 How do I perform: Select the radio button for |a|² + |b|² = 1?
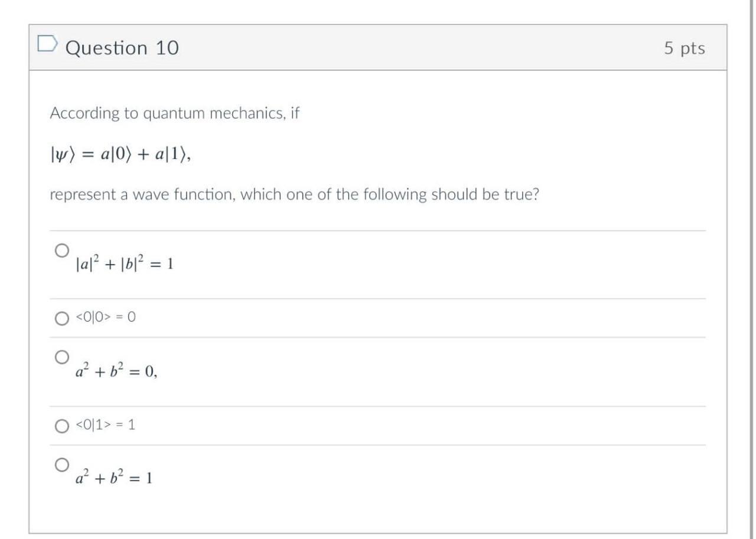pyautogui.click(x=61, y=249)
